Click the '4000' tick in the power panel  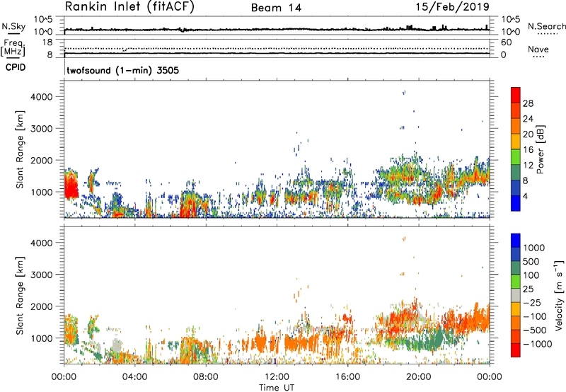(42, 97)
